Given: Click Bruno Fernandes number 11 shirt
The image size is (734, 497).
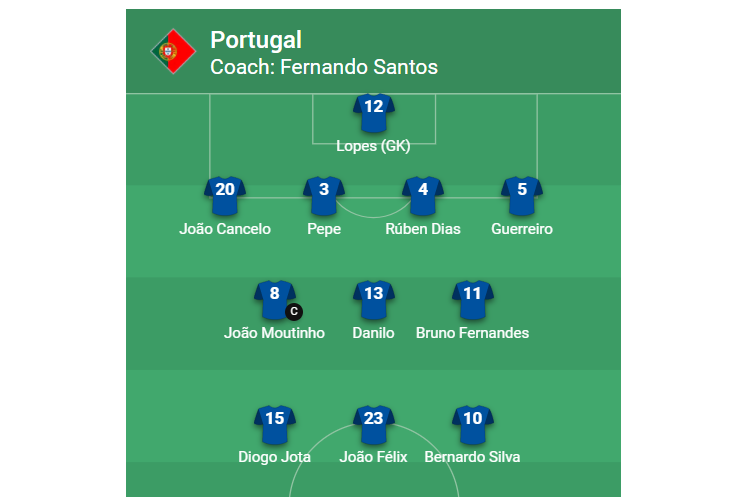Looking at the screenshot, I should click(x=473, y=300).
